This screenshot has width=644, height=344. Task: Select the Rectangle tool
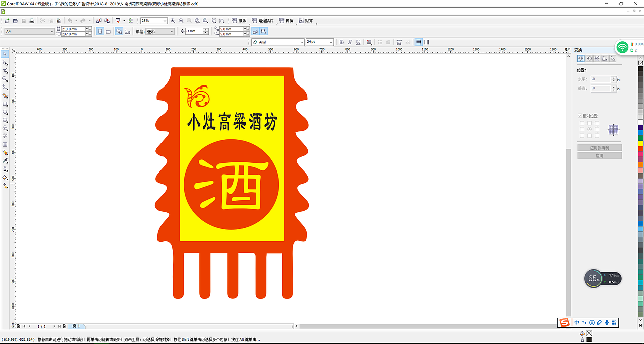pyautogui.click(x=5, y=104)
